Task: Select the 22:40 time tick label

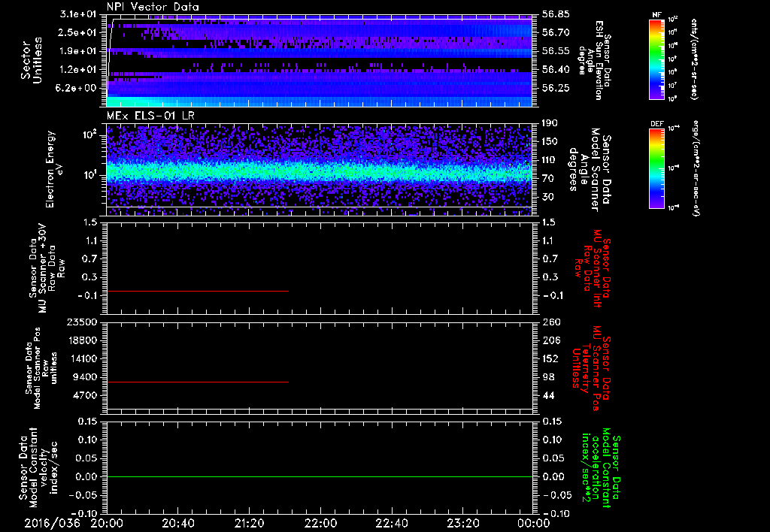Action: click(392, 522)
